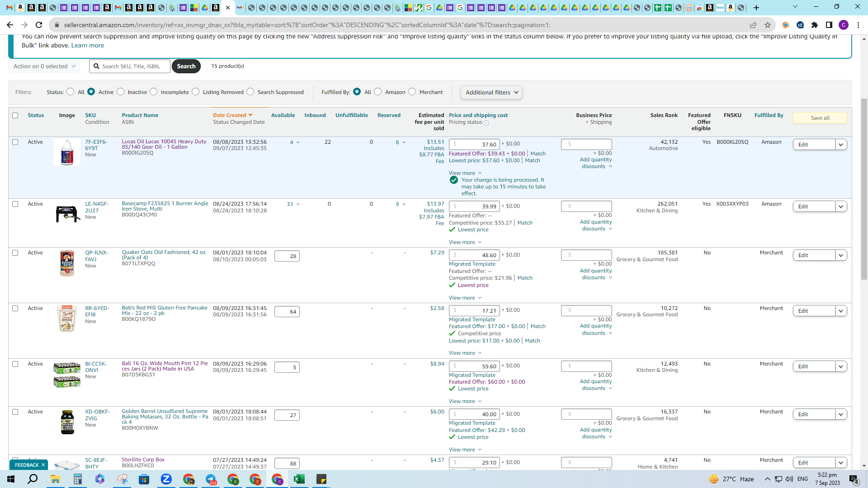868x488 pixels.
Task: Tick the Bob's Red Mill Pancake Mix row
Action: pos(15,309)
